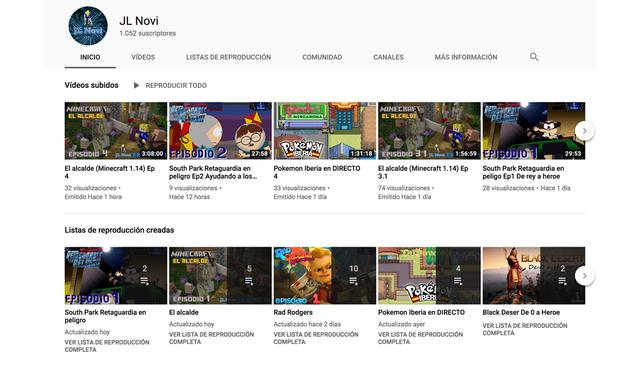Image resolution: width=640 pixels, height=368 pixels.
Task: Click the playlist icon on the South Park playlist thumbnail
Action: click(x=144, y=281)
